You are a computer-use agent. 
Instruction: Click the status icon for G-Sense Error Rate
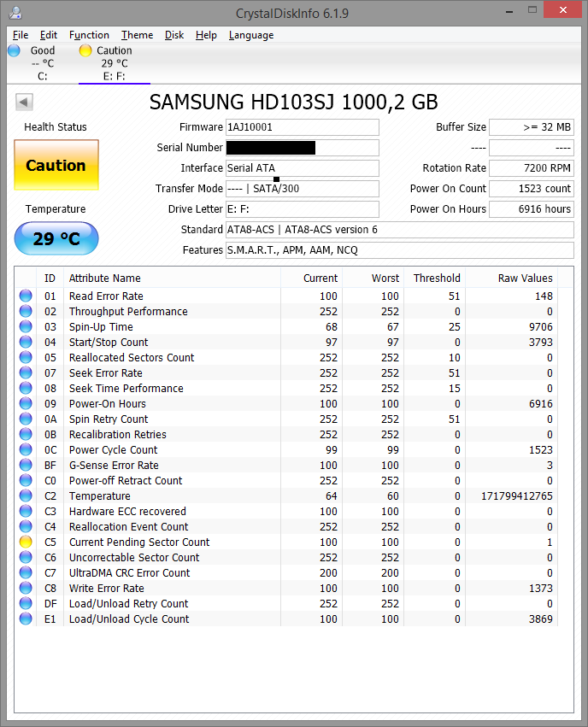point(26,465)
